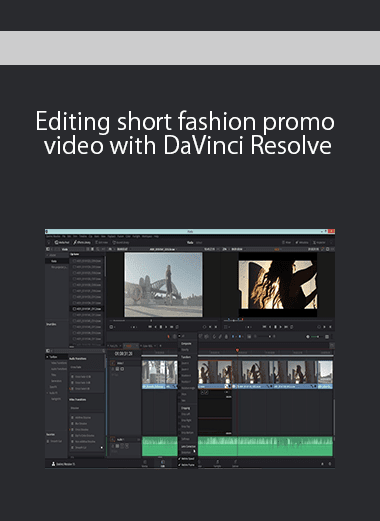
Task: Click the blue marker icon in timeline toolbar
Action: pyautogui.click(x=240, y=337)
